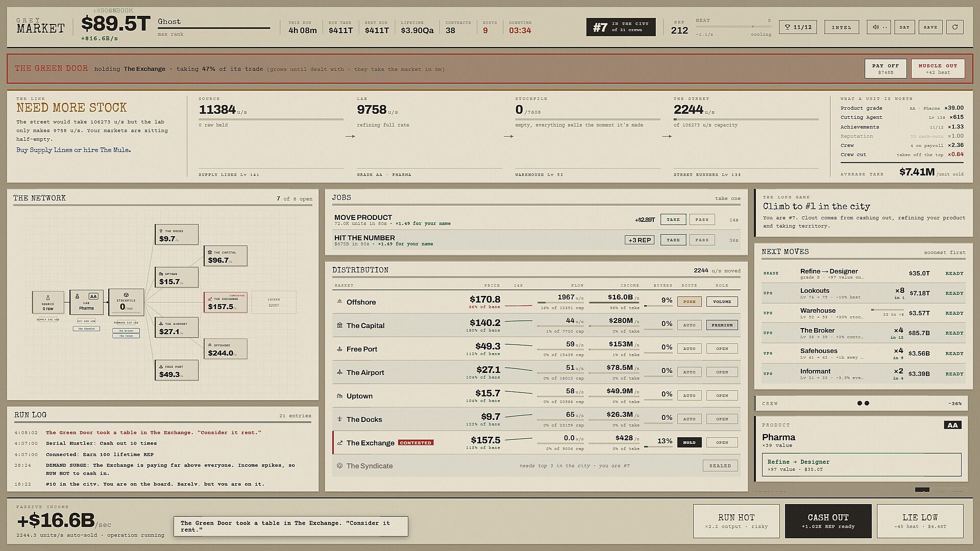Select the Warehouse upgrade in Next Moves
The image size is (980, 551).
[x=863, y=313]
